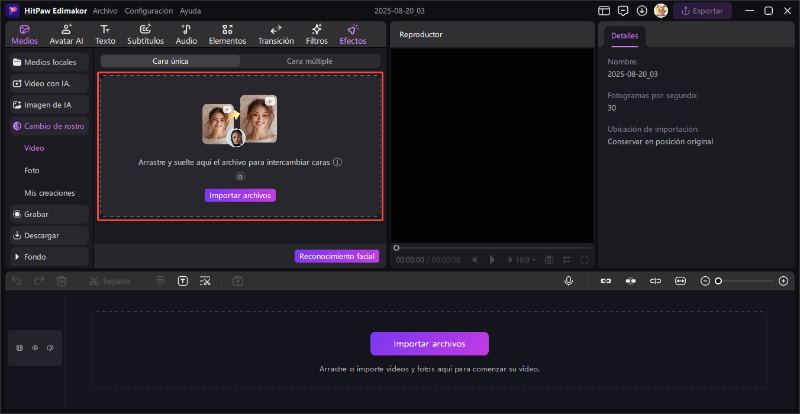
Task: Open the Descargar section
Action: point(49,236)
